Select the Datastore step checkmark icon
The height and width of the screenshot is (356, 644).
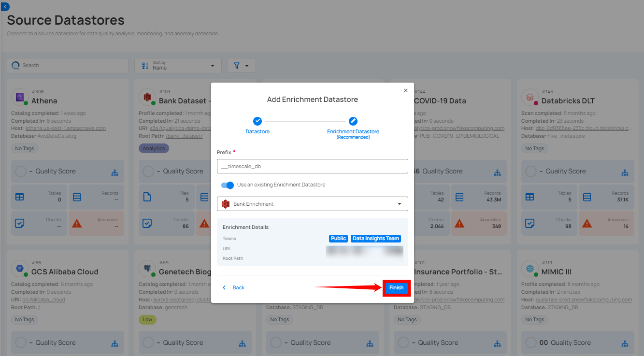click(258, 121)
